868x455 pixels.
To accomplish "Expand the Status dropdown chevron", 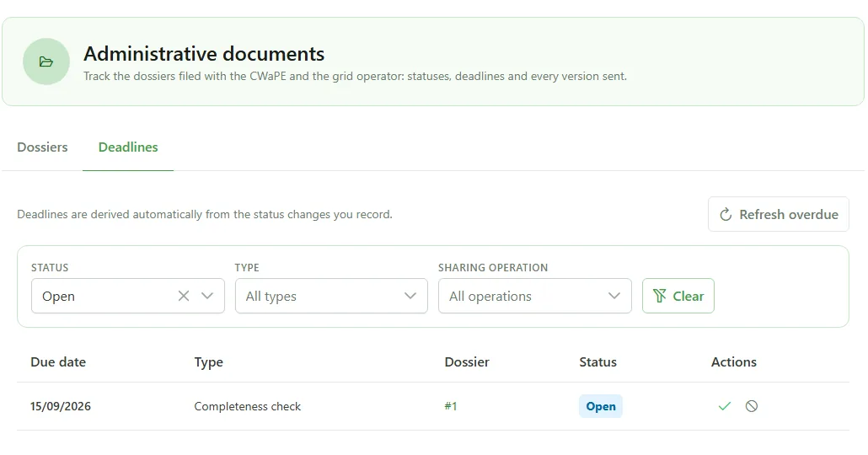I will tap(207, 296).
